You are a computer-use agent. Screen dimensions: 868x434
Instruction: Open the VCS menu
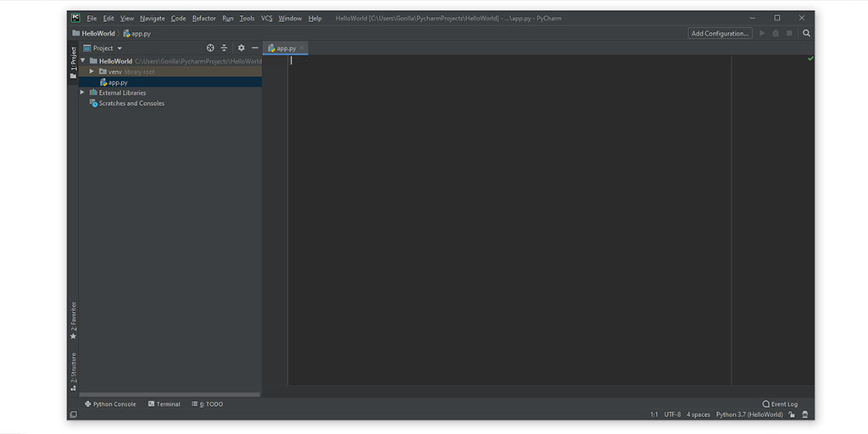(267, 19)
